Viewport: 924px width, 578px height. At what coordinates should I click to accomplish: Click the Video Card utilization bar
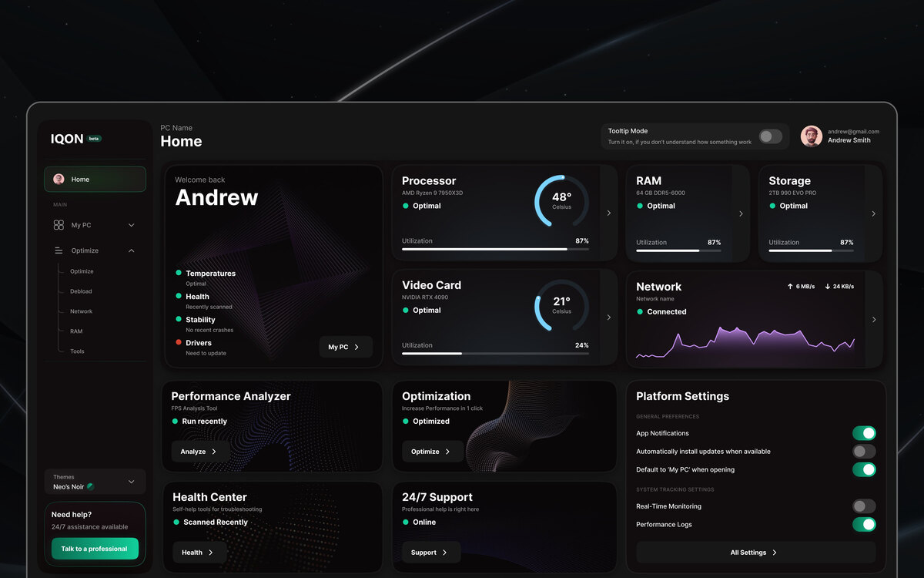pos(495,353)
